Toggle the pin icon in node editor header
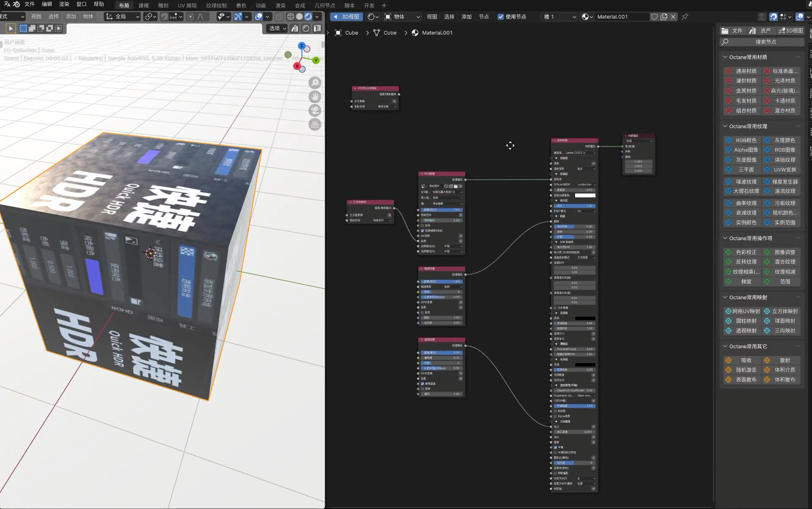 [x=685, y=16]
